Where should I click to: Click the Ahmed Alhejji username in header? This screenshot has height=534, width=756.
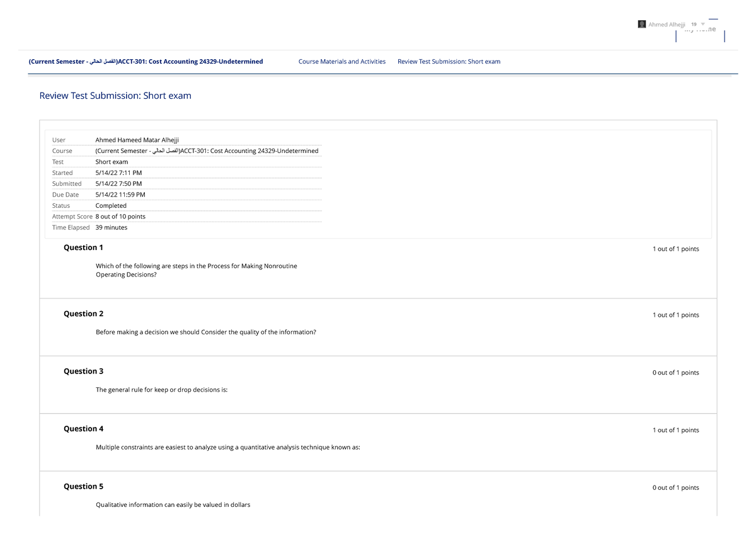click(667, 25)
